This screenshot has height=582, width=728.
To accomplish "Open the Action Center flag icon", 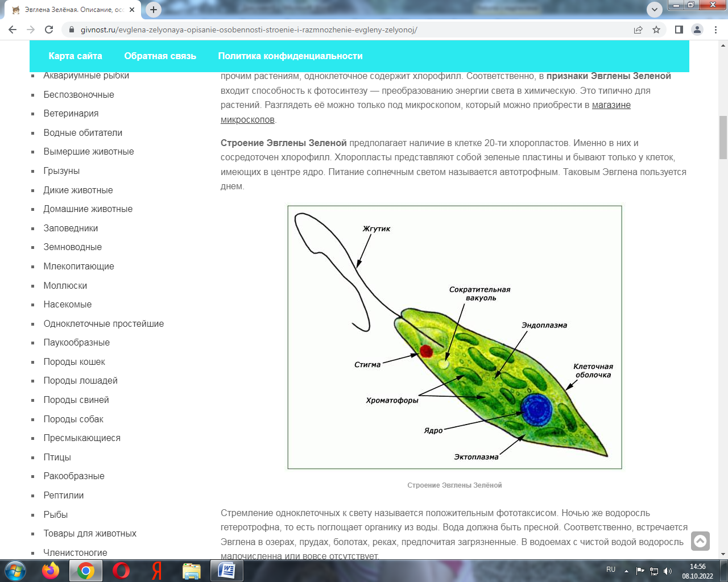I will pyautogui.click(x=640, y=571).
